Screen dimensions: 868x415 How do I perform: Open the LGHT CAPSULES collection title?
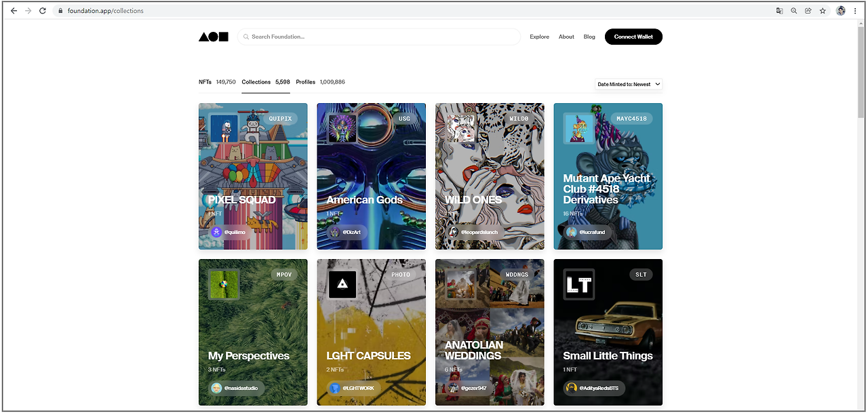click(368, 356)
